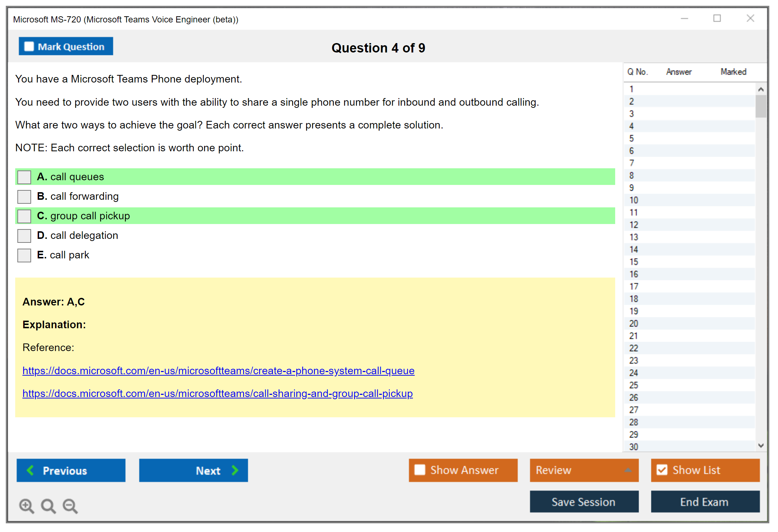Click the green right arrow on Next

[235, 470]
